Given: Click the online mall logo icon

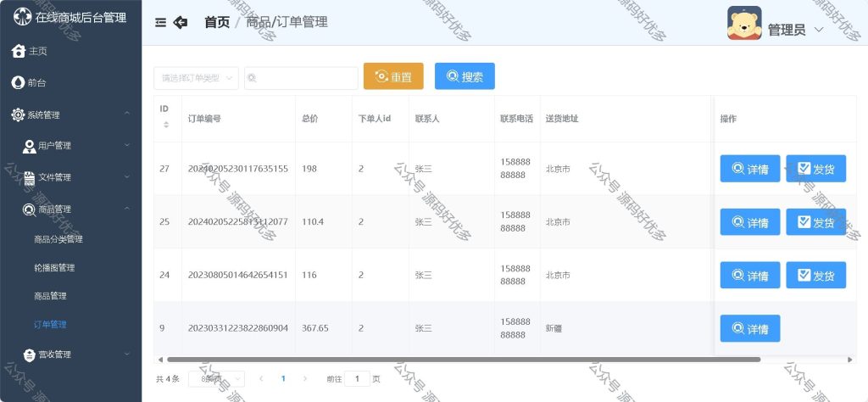Looking at the screenshot, I should click(x=23, y=17).
